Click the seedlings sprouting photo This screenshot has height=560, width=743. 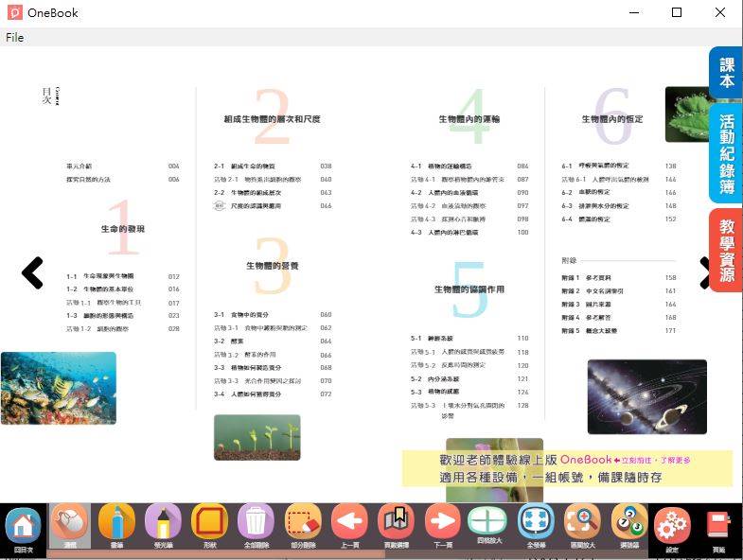[x=257, y=437]
